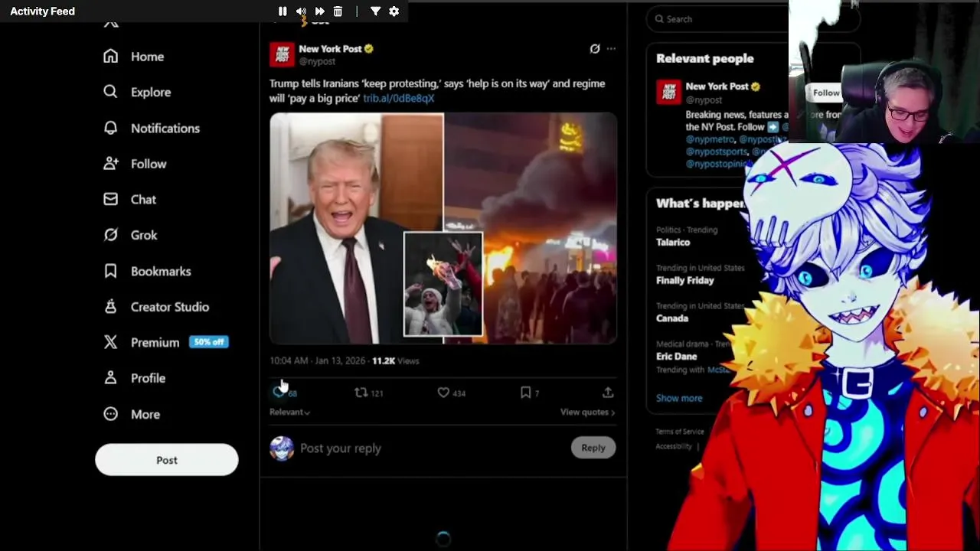Open the Finally Friday trend
This screenshot has height=551, width=980.
(x=685, y=280)
